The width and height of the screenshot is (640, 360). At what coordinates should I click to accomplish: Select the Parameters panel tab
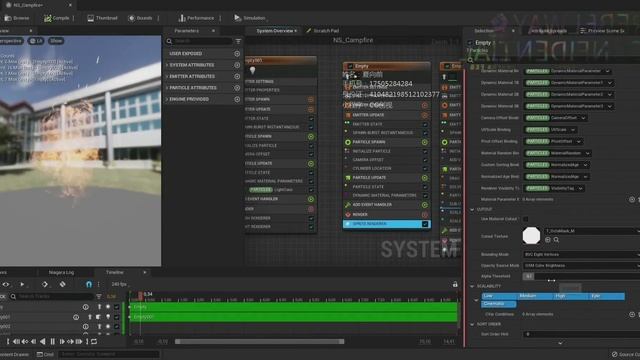(187, 31)
